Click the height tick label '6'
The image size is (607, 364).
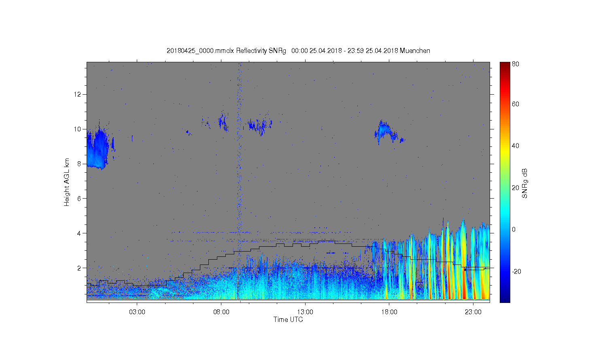(x=79, y=199)
